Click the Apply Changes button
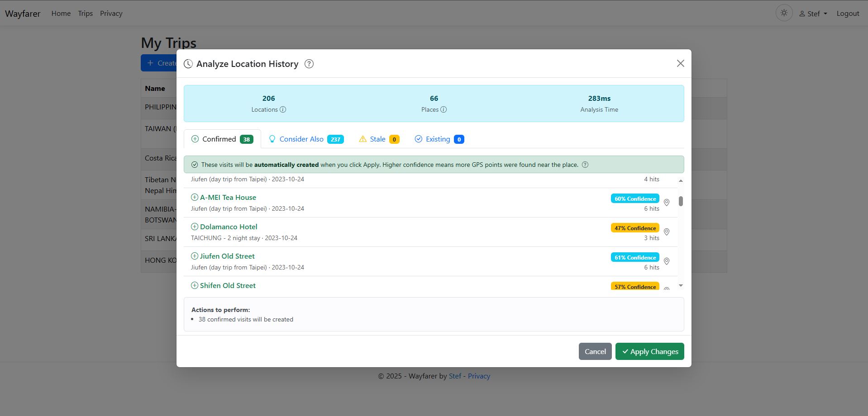The image size is (868, 416). (649, 351)
